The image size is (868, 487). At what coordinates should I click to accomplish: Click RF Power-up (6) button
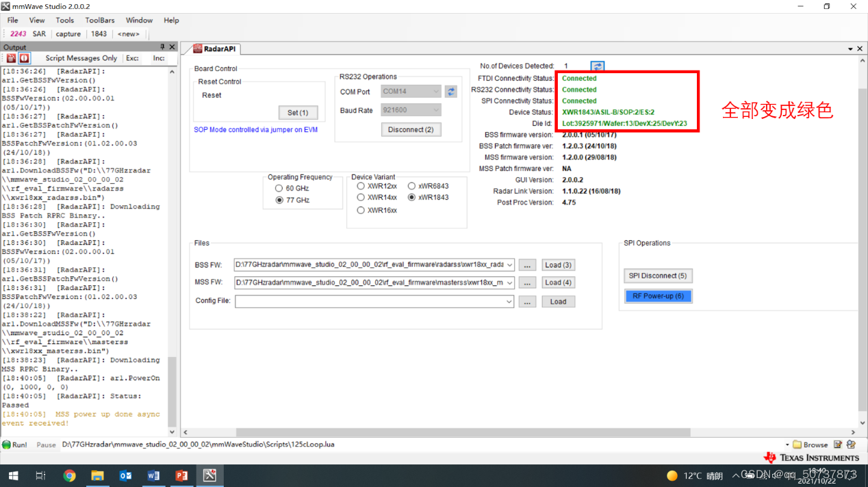(658, 296)
